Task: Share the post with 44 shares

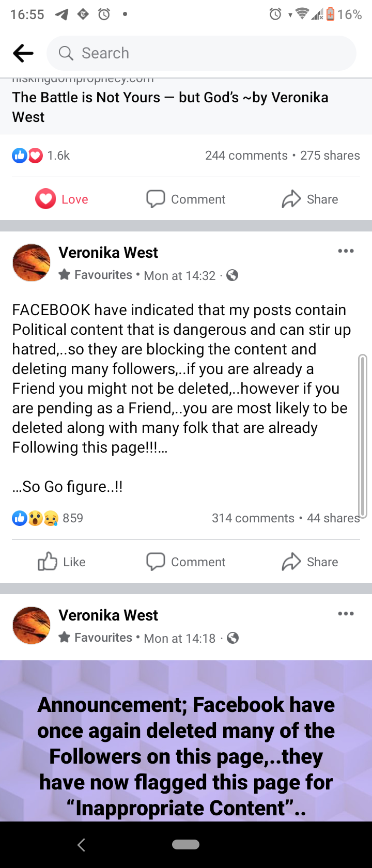Action: pyautogui.click(x=310, y=562)
